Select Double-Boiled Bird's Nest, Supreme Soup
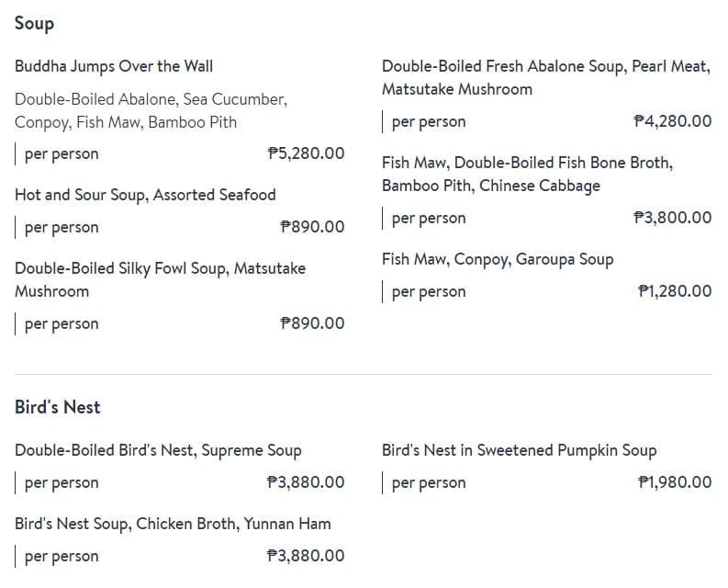Screen dimensions: 728x588 [x=158, y=450]
